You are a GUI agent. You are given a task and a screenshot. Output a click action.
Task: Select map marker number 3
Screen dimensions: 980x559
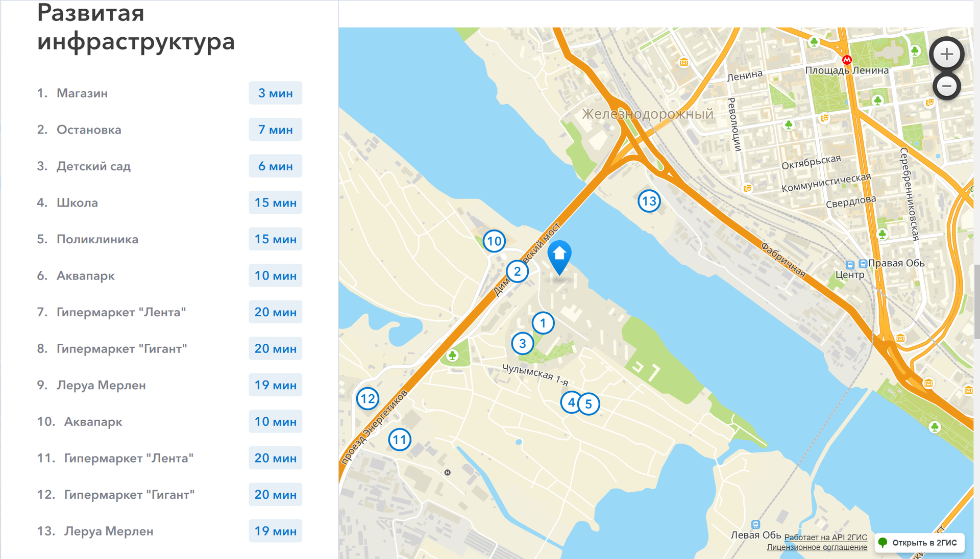coord(522,344)
